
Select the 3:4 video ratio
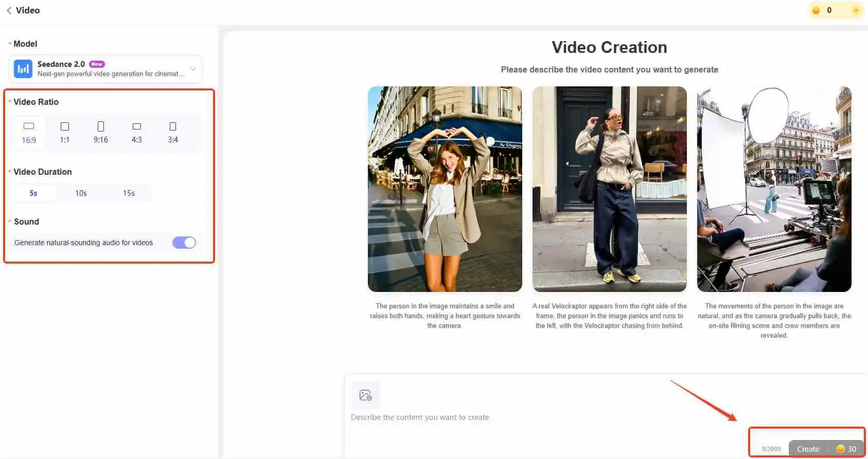tap(173, 133)
